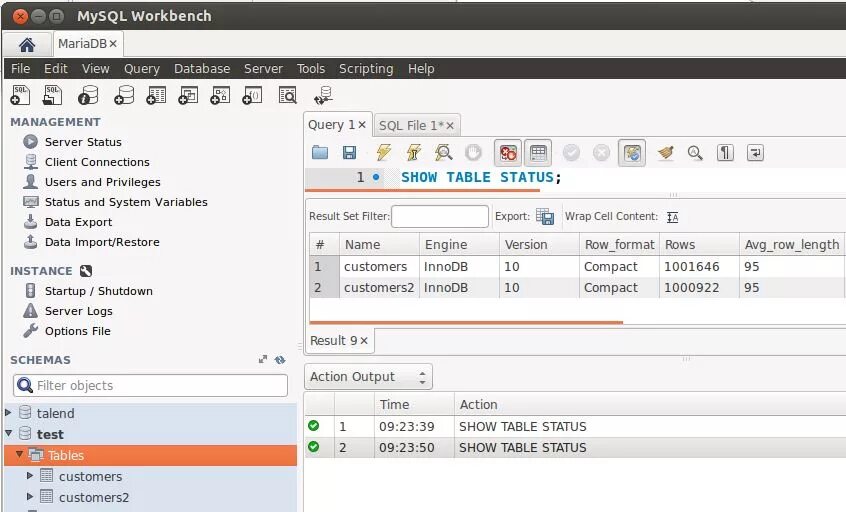Toggle the result row limit button
This screenshot has width=846, height=512.
point(538,153)
